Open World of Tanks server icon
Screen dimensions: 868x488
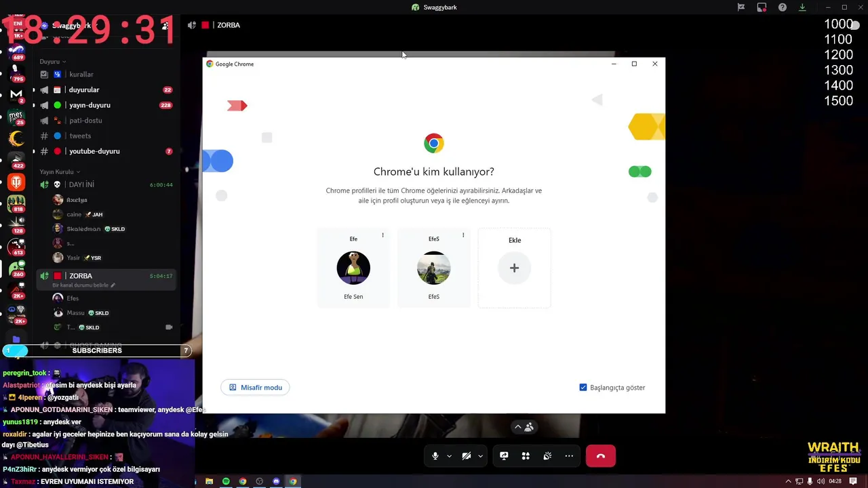point(16,182)
